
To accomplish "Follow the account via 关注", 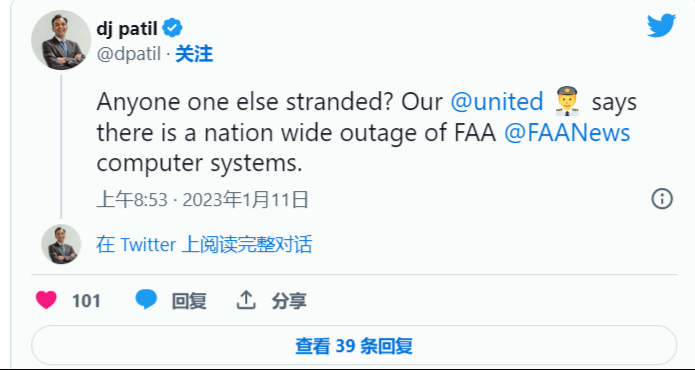I will pos(194,54).
